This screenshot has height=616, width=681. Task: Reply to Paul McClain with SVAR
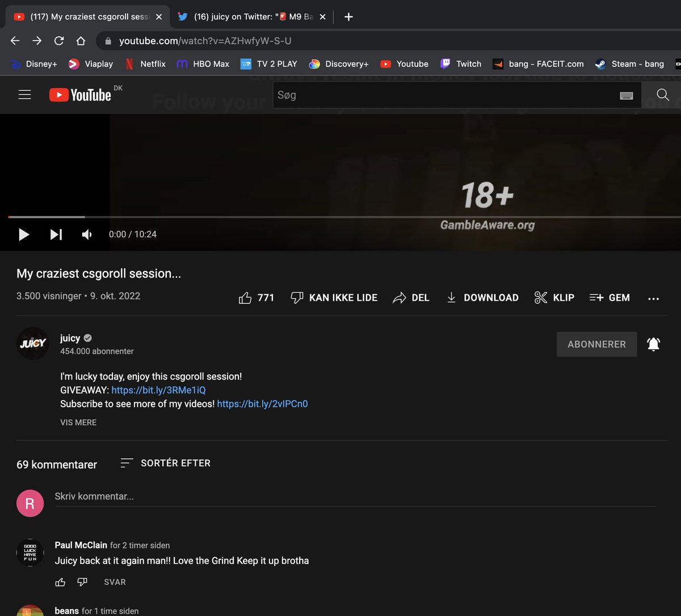[115, 582]
